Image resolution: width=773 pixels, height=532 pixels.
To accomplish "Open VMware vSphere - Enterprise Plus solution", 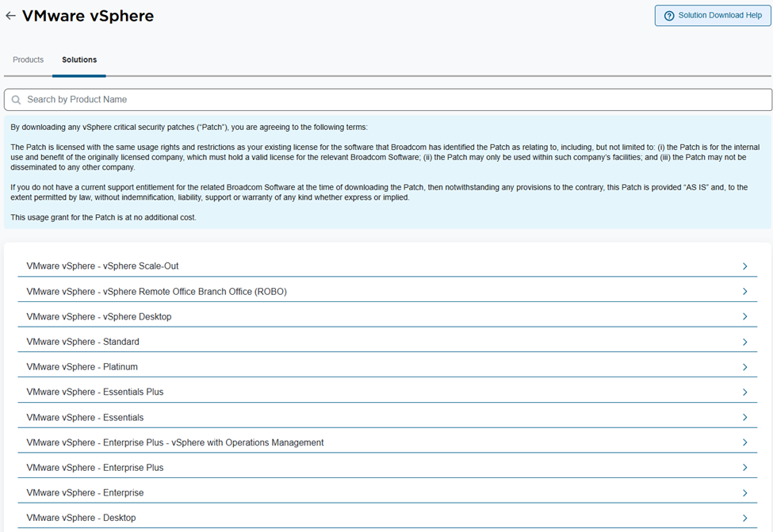I will point(95,468).
